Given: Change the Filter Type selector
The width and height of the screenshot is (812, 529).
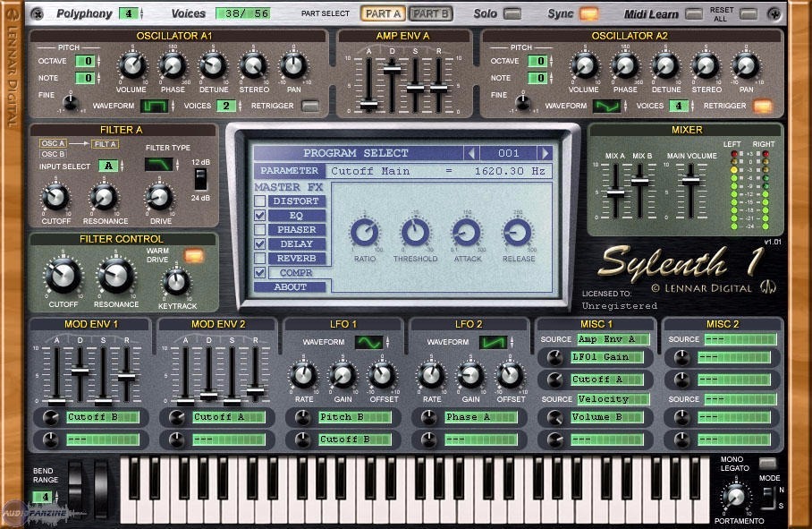Looking at the screenshot, I should pos(158,165).
